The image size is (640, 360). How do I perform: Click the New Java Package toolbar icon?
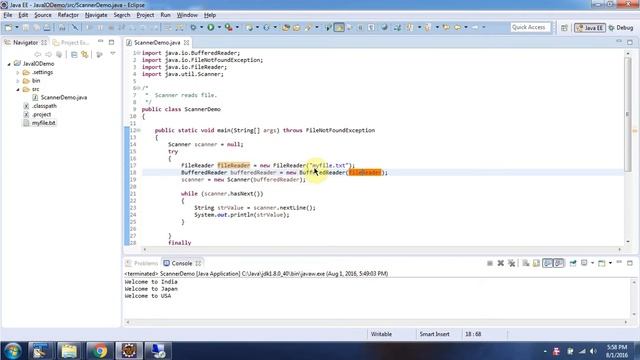[249, 27]
